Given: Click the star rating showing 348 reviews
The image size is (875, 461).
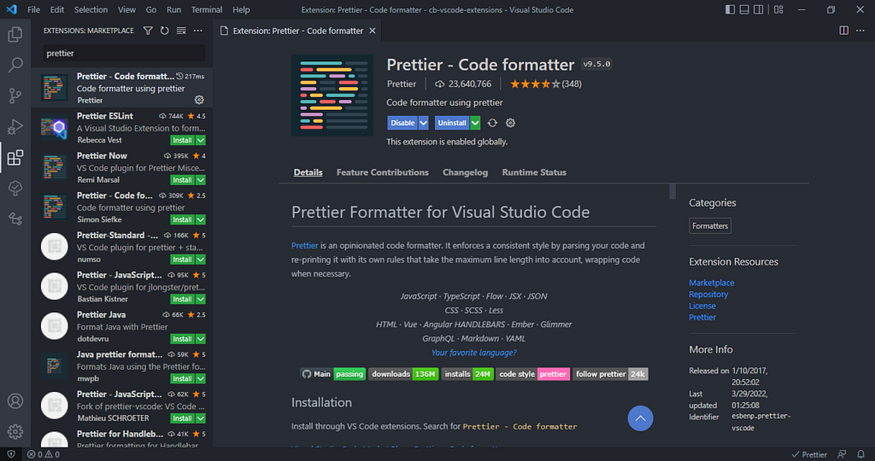Looking at the screenshot, I should [545, 84].
